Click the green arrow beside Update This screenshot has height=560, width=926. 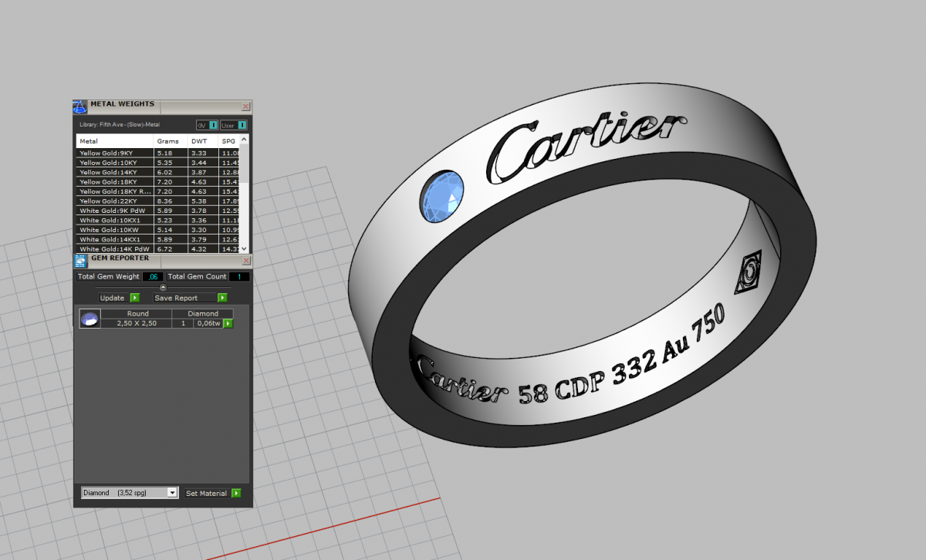[134, 298]
